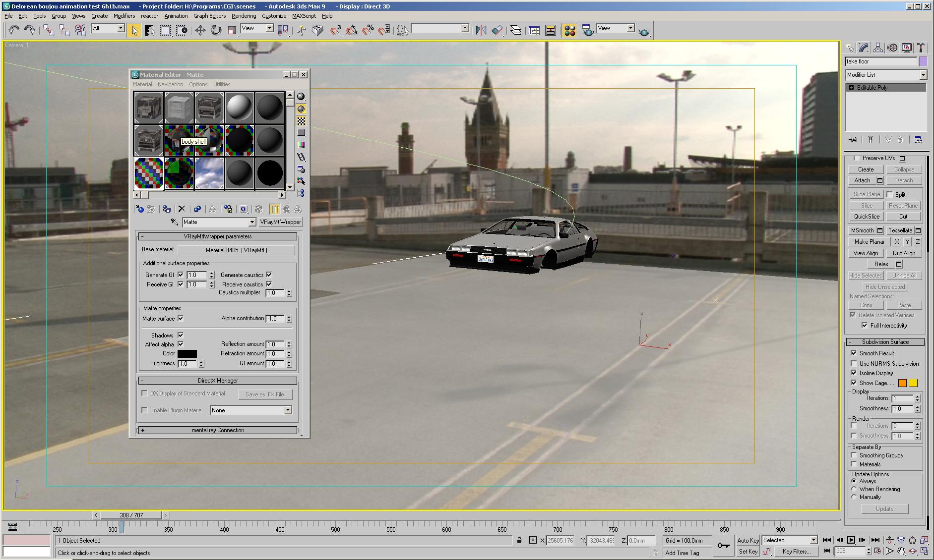Enable Generate caustics in VRayMtlWrapper
This screenshot has height=560, width=934.
pos(268,275)
